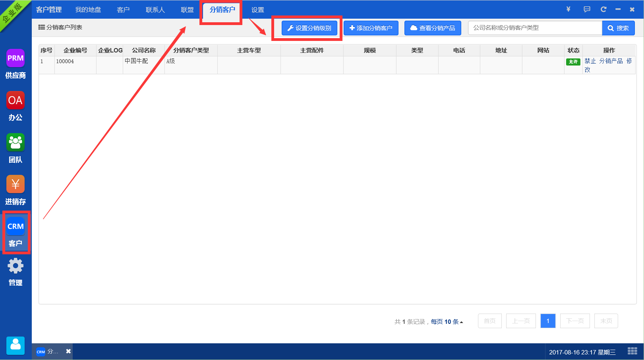Click the yen currency icon in title bar
Screen dimensions: 644x360
(x=569, y=9)
